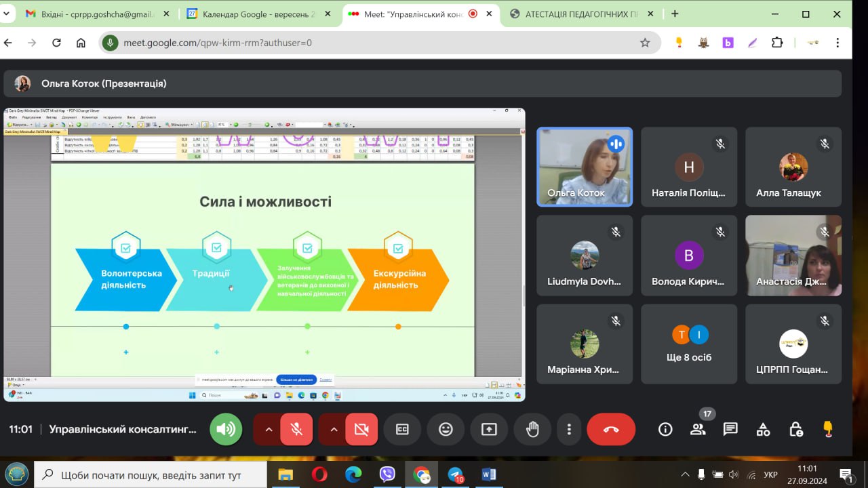Open Viber from the taskbar
The image size is (868, 488).
click(387, 474)
